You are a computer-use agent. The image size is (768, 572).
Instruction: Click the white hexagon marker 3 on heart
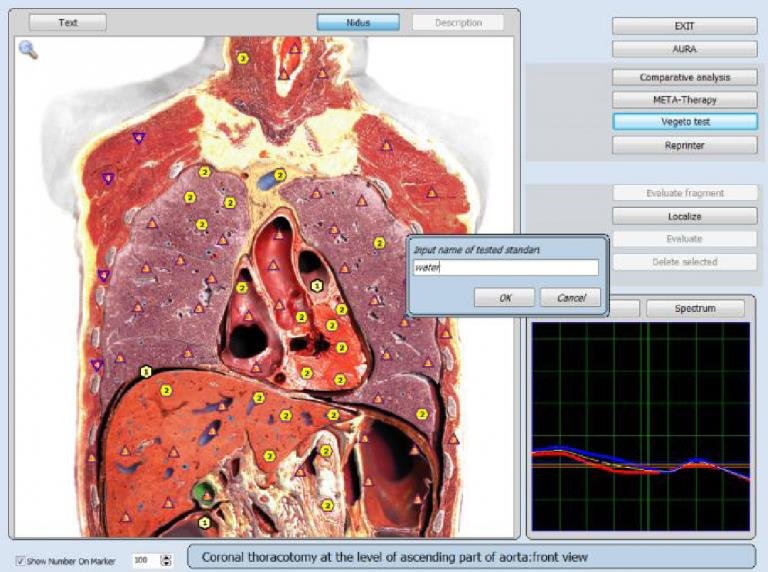click(x=317, y=286)
